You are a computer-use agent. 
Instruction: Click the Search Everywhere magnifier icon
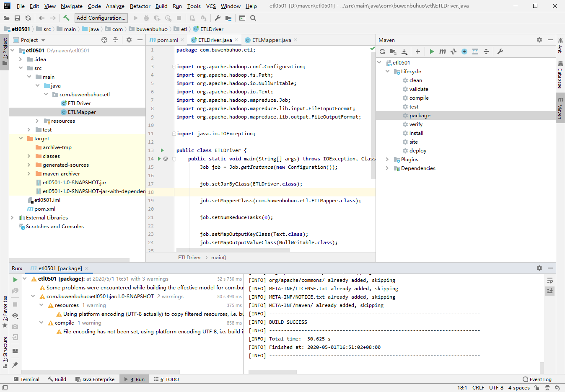pyautogui.click(x=253, y=18)
